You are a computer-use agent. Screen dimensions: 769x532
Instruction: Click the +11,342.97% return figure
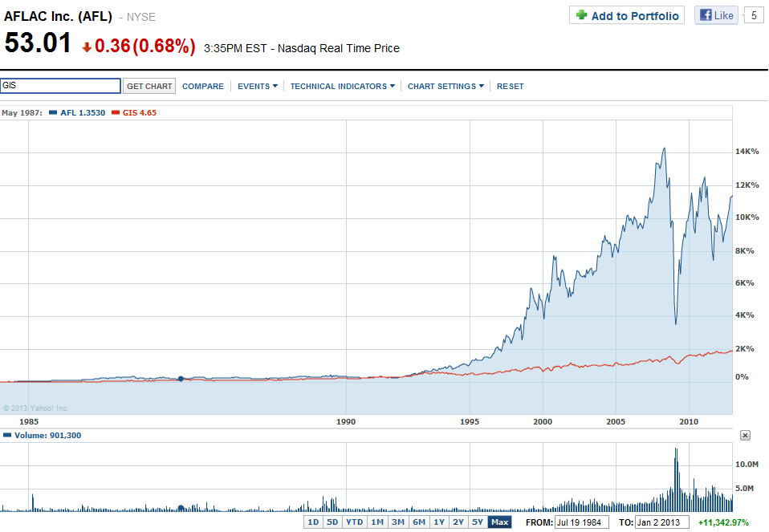723,522
